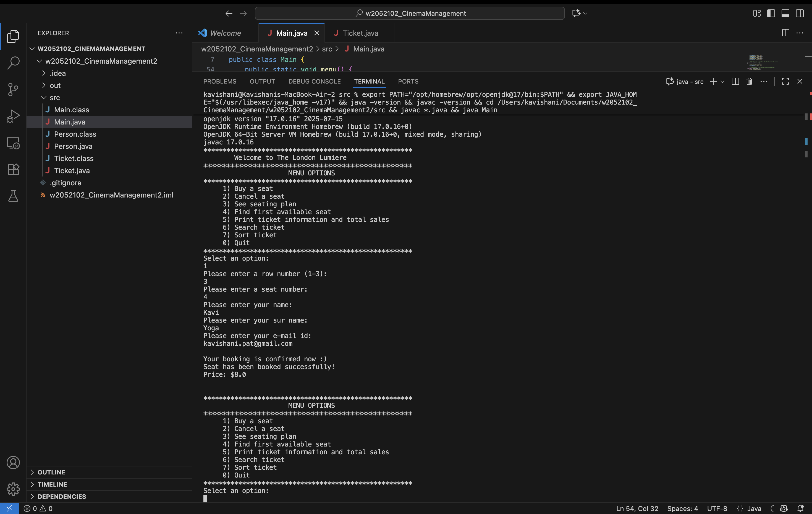Image resolution: width=812 pixels, height=514 pixels.
Task: Switch to the Welcome tab
Action: tap(225, 33)
